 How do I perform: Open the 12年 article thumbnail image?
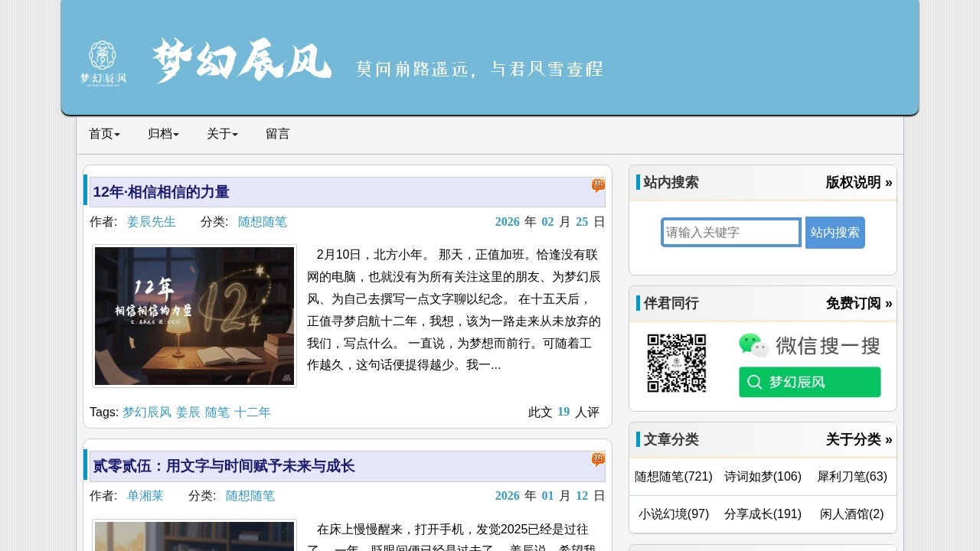click(x=194, y=316)
